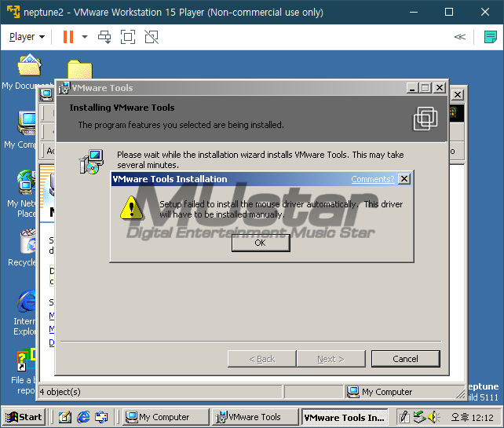Screen dimensions: 504x428
Task: Minimize the VMware Player window
Action: pos(414,13)
